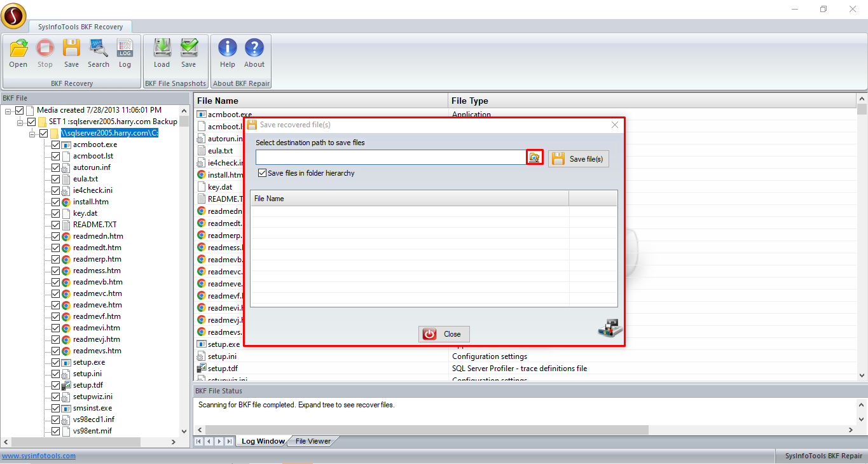The image size is (868, 464).
Task: Collapse the SET 1 backup node
Action: coord(20,122)
